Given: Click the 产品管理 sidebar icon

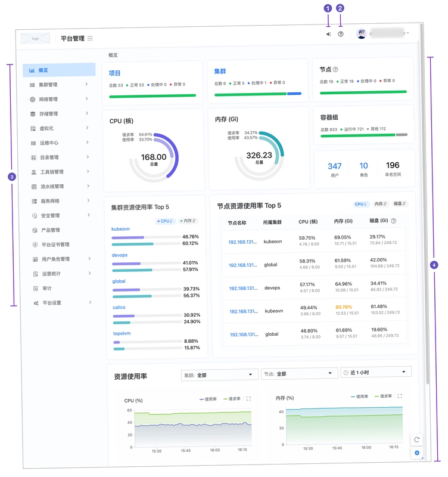Looking at the screenshot, I should (x=35, y=230).
